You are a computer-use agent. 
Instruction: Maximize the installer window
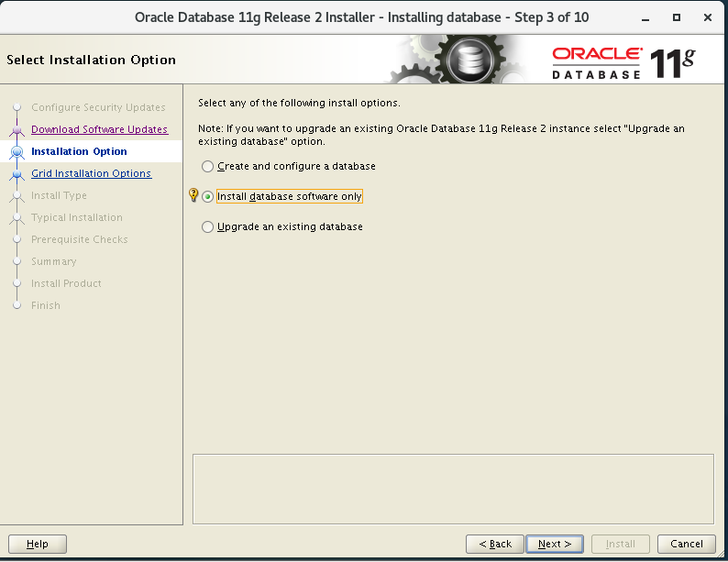click(677, 17)
